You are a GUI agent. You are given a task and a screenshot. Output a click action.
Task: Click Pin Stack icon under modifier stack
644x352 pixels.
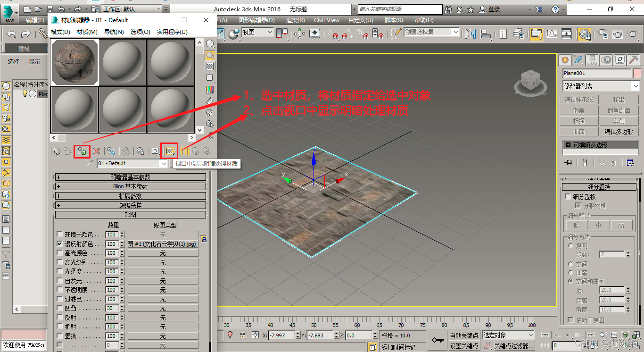568,163
